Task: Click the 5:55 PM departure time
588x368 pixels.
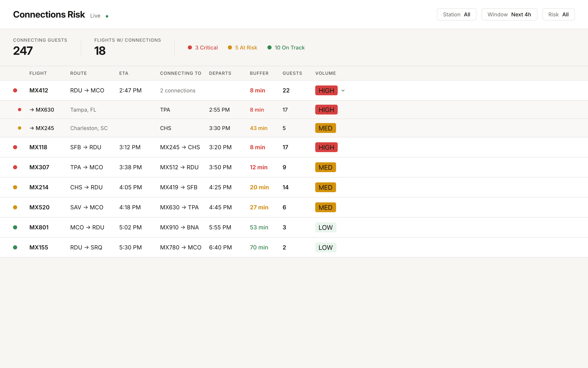Action: pos(220,227)
